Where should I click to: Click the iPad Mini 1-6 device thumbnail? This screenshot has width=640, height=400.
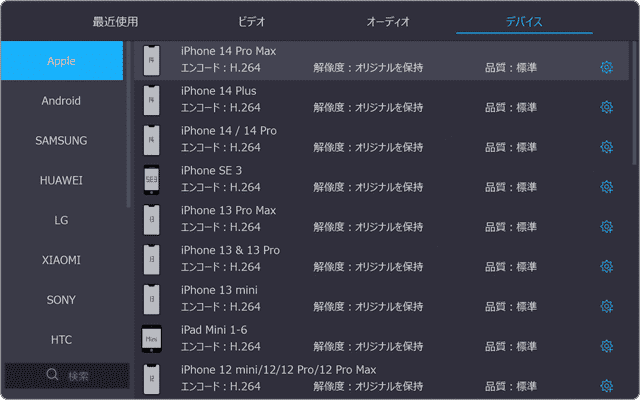coord(151,339)
